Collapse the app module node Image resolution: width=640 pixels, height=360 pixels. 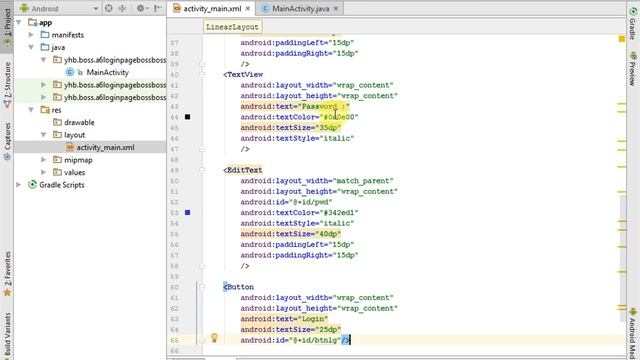[x=19, y=23]
